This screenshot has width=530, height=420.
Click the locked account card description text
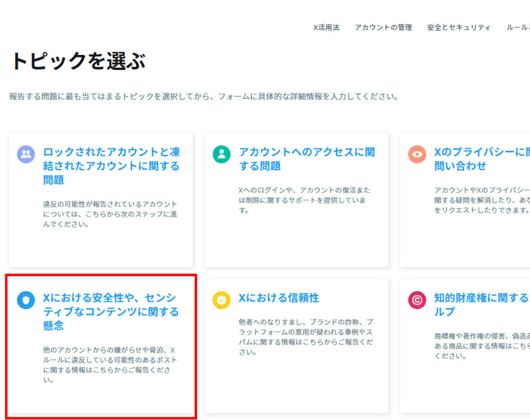pyautogui.click(x=110, y=214)
